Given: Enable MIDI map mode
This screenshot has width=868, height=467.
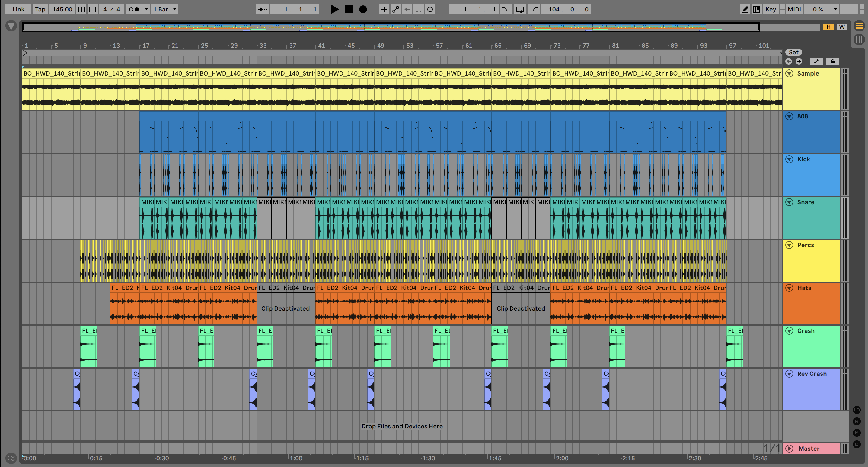Looking at the screenshot, I should [x=794, y=9].
